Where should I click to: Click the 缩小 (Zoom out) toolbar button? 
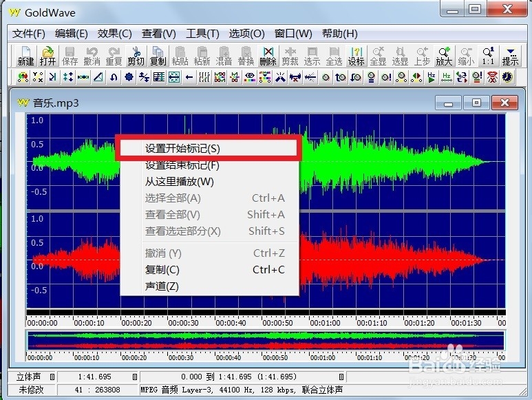coord(466,56)
